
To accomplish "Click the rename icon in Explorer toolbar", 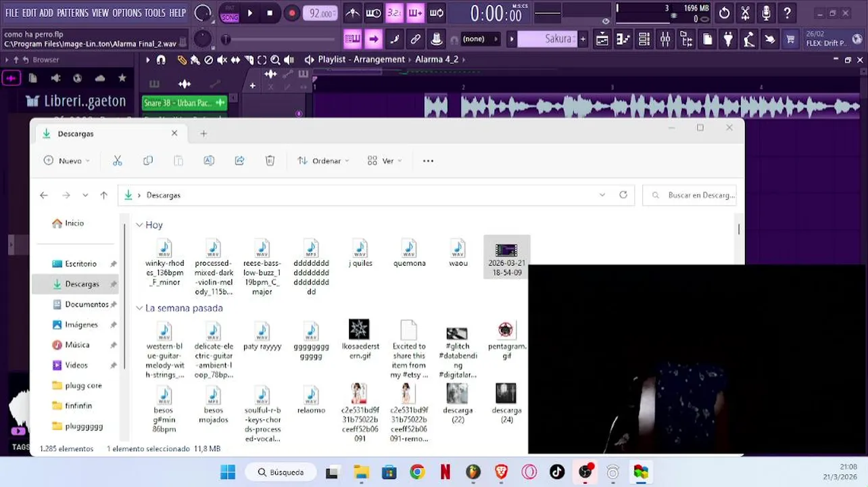I will [x=209, y=161].
